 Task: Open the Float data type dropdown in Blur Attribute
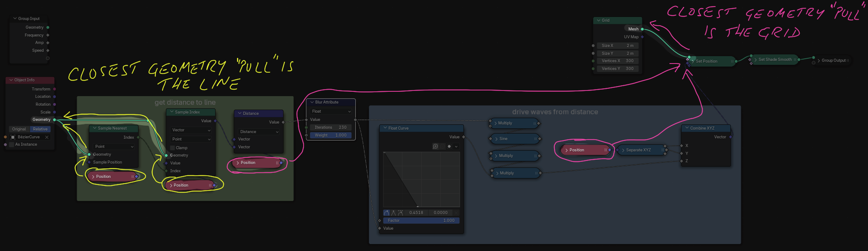[x=331, y=111]
